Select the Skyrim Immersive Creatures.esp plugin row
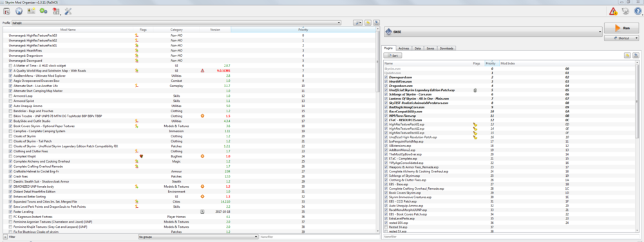The width and height of the screenshot is (644, 242). coord(509,197)
